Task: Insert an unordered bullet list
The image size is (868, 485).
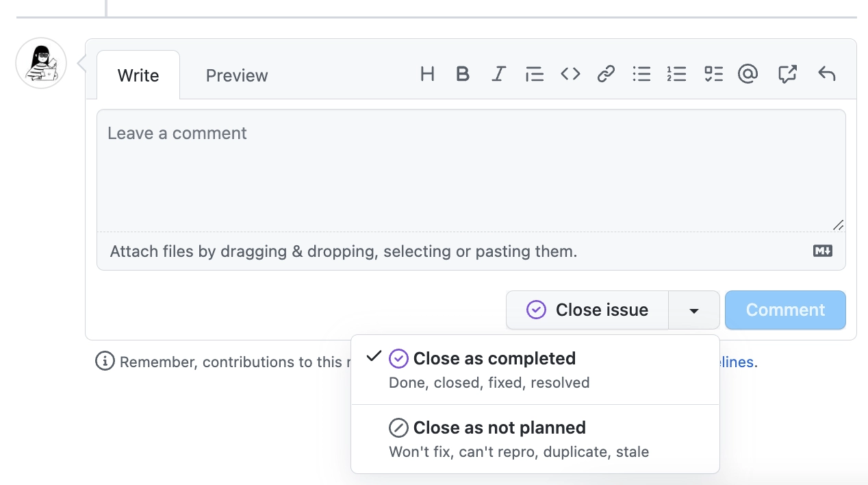Action: coord(641,74)
